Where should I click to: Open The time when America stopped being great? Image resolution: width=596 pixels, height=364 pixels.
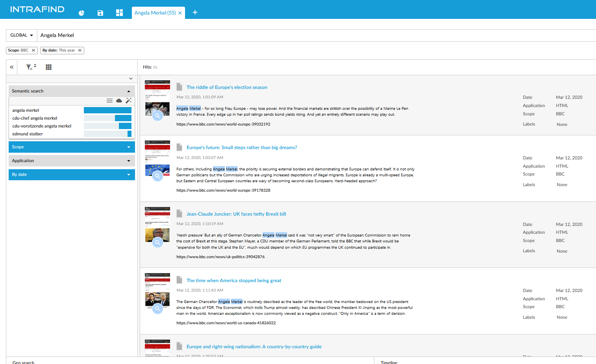click(234, 281)
